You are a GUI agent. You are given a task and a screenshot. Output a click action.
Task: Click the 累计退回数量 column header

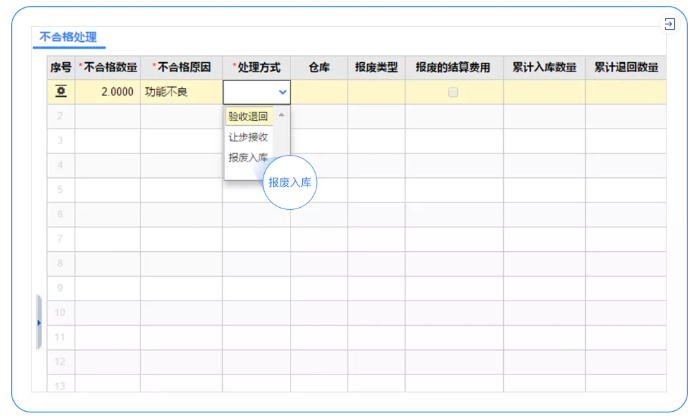coord(625,68)
